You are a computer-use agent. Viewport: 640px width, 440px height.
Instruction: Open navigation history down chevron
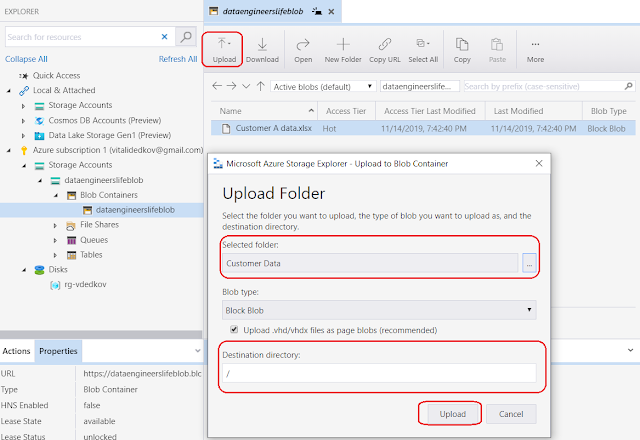246,87
